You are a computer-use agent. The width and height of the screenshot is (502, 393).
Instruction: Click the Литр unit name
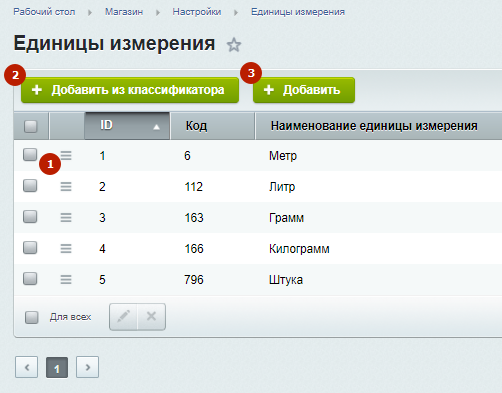coord(282,187)
